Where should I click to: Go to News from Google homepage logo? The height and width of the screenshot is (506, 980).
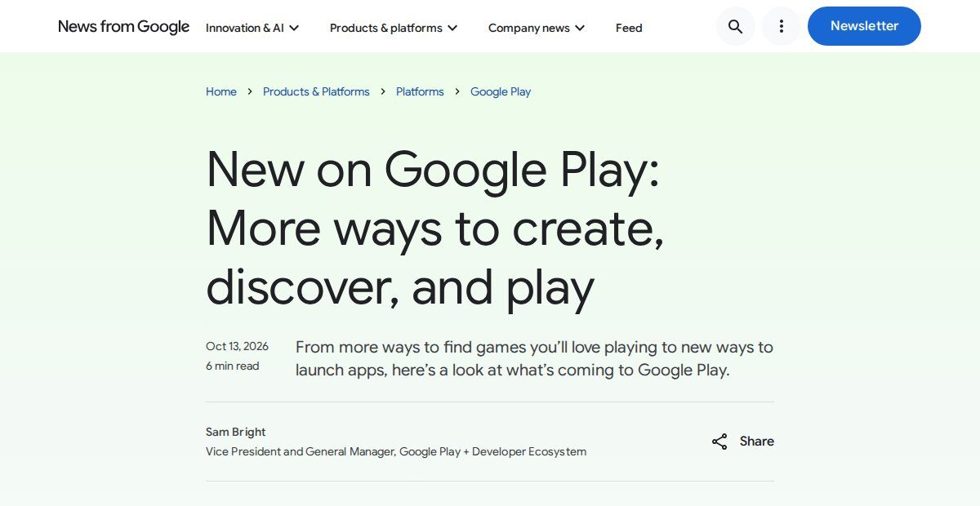coord(123,27)
